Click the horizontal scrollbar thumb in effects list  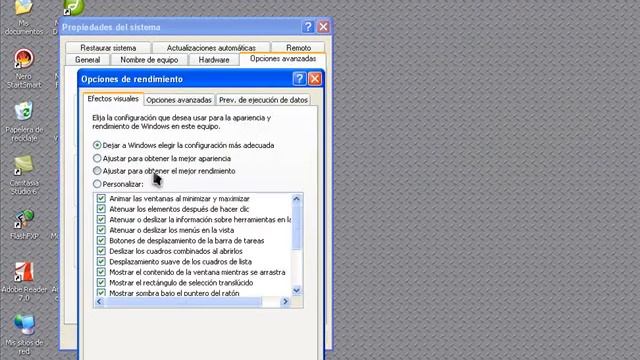pyautogui.click(x=183, y=302)
